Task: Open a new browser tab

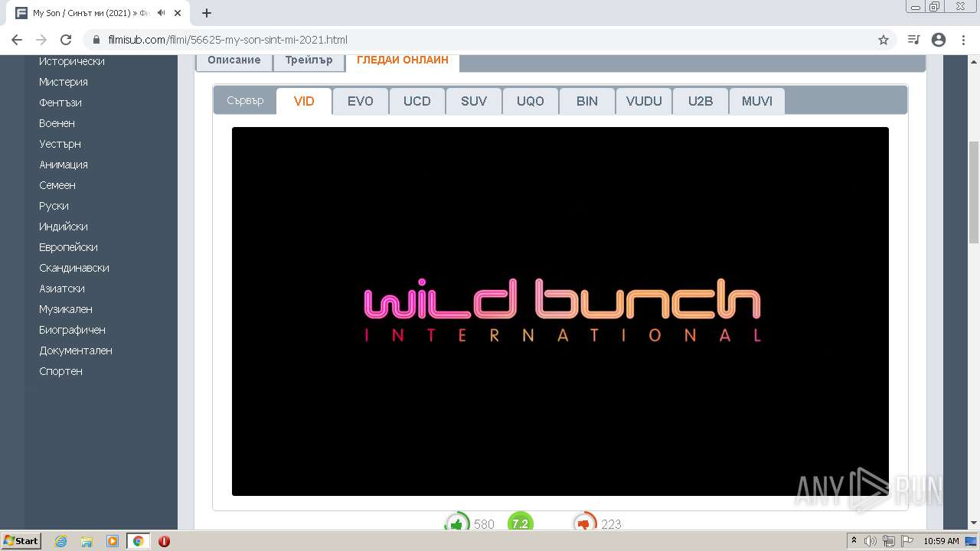Action: coord(207,13)
